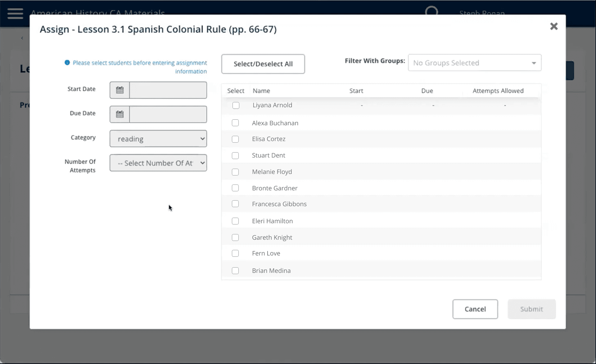Click the Name column header
596x364 pixels.
click(261, 91)
